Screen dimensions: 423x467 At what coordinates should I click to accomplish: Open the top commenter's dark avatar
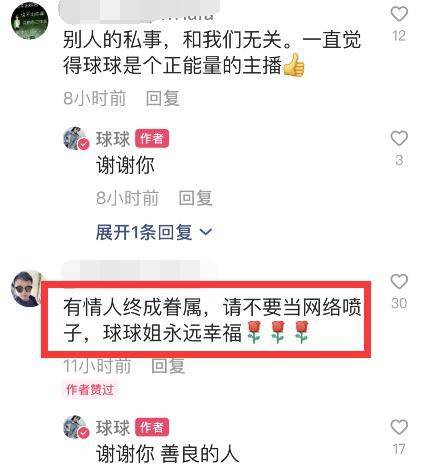tap(30, 21)
